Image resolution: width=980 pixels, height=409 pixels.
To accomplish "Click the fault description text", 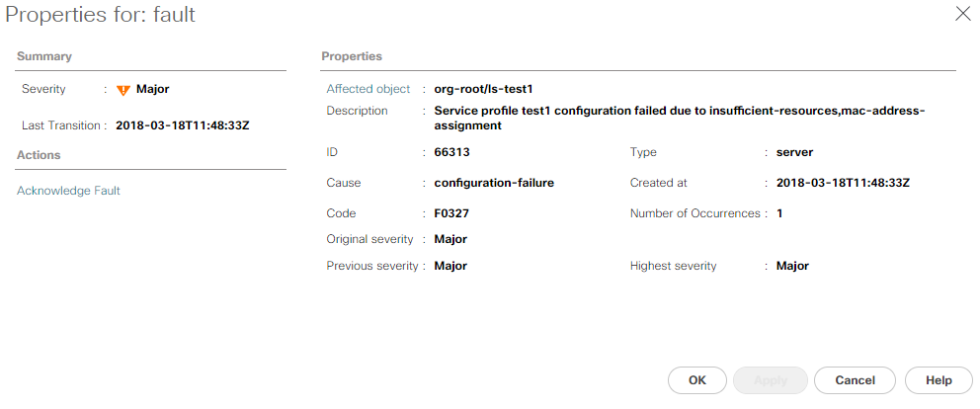I will (x=680, y=119).
